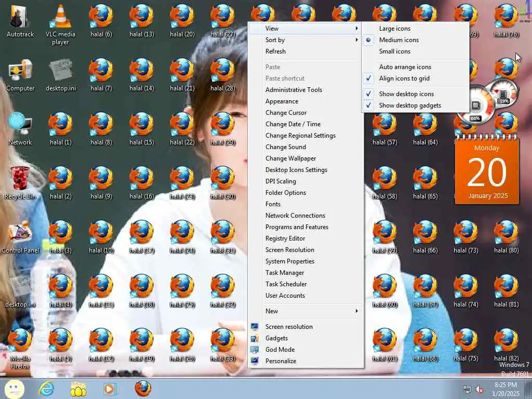Choose Personalize in context menu
The width and height of the screenshot is (532, 399).
[305, 361]
